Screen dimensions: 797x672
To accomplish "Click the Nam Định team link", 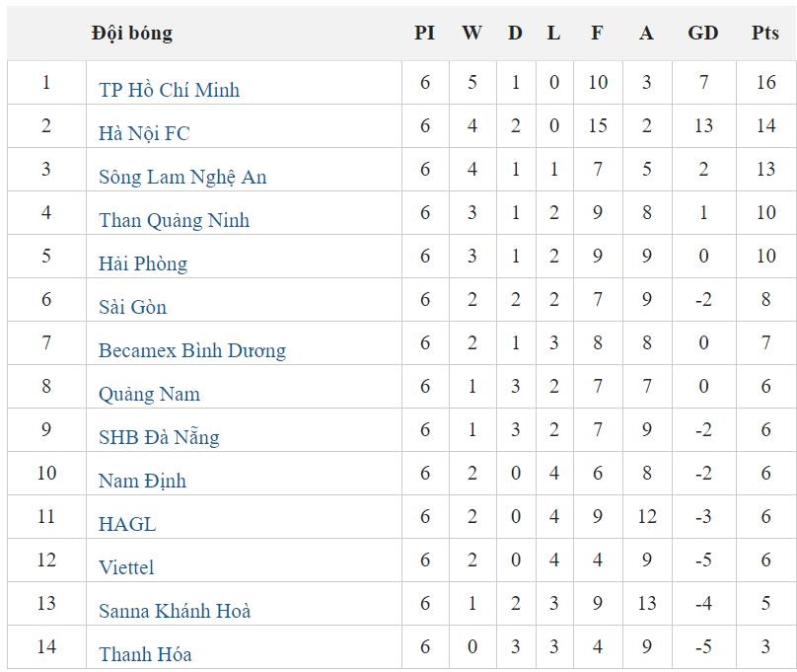I will (x=142, y=481).
